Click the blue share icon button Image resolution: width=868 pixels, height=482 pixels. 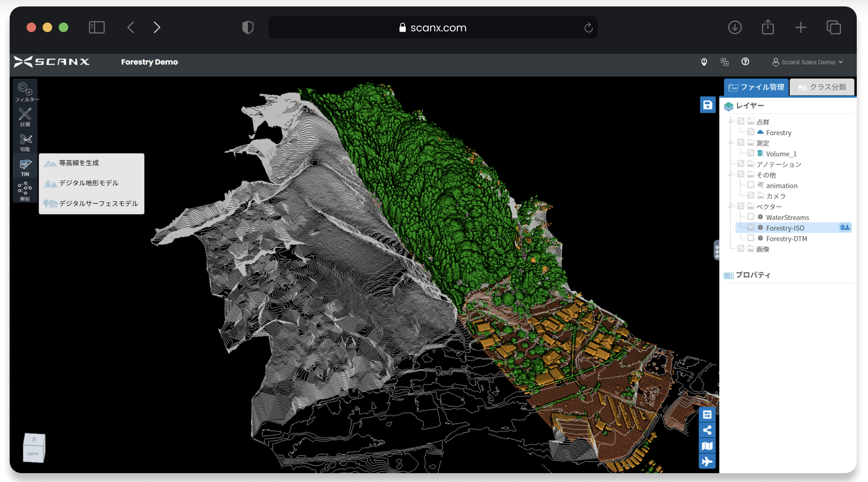tap(707, 430)
